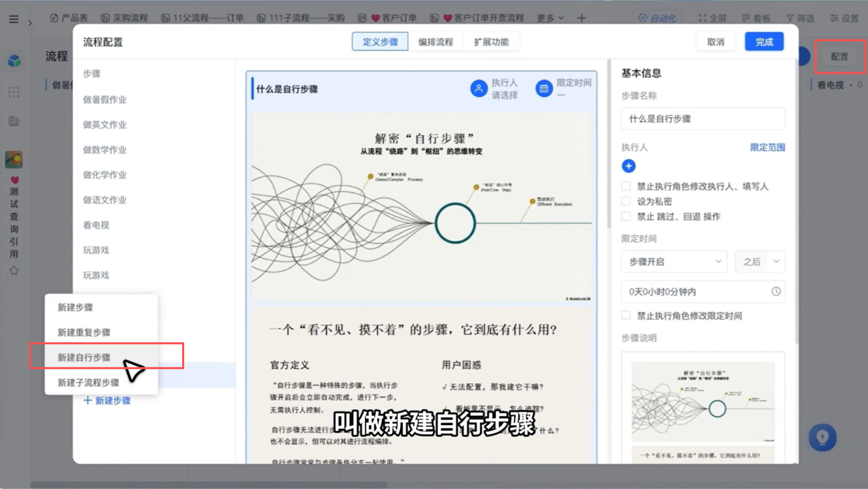Image resolution: width=868 pixels, height=489 pixels.
Task: Check 禁止 跳过、回退 操作
Action: (626, 217)
